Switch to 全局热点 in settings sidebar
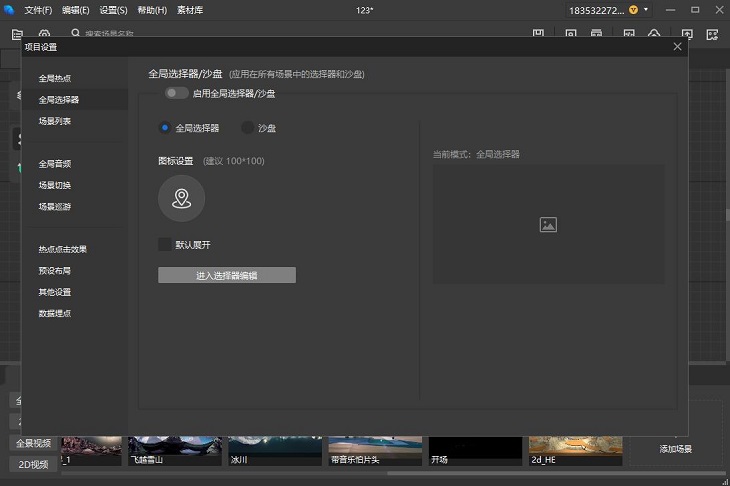This screenshot has height=486, width=730. pos(55,78)
